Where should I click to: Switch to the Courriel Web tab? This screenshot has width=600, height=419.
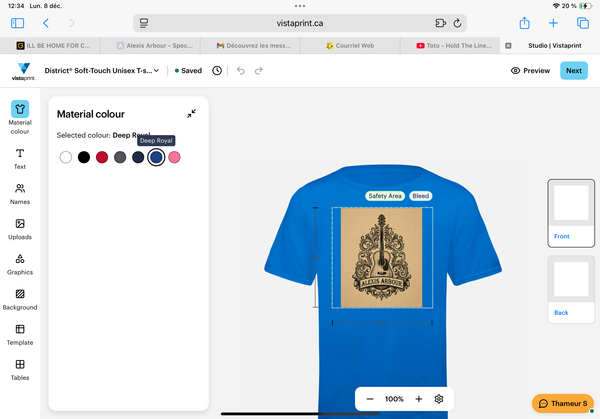point(350,45)
